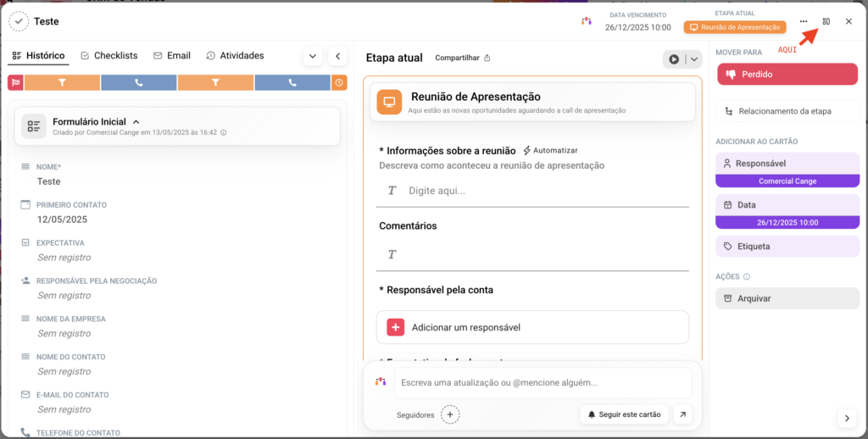Image resolution: width=868 pixels, height=439 pixels.
Task: Collapse the left panel with the left chevron
Action: 337,56
